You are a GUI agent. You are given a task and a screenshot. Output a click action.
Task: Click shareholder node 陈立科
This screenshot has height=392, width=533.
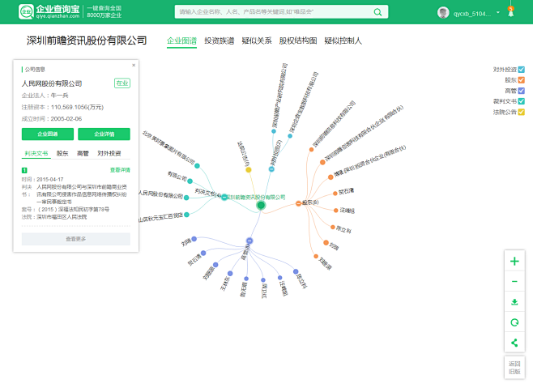point(333,227)
